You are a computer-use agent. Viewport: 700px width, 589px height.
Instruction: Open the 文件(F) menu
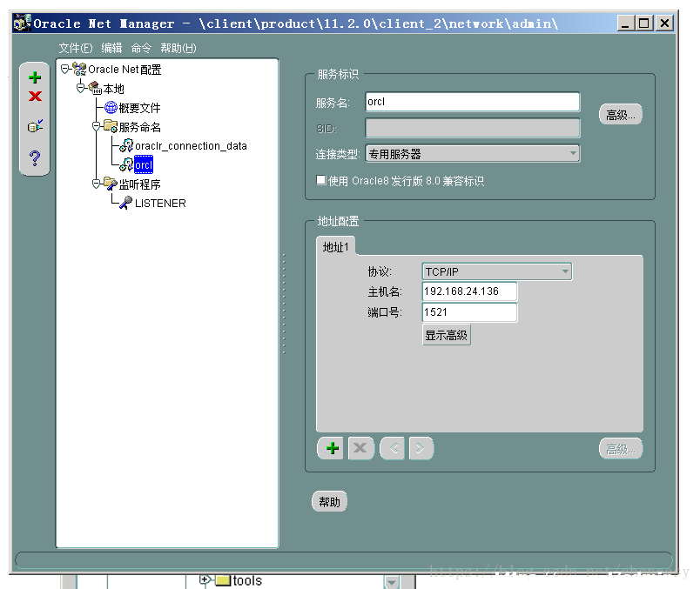click(x=76, y=48)
